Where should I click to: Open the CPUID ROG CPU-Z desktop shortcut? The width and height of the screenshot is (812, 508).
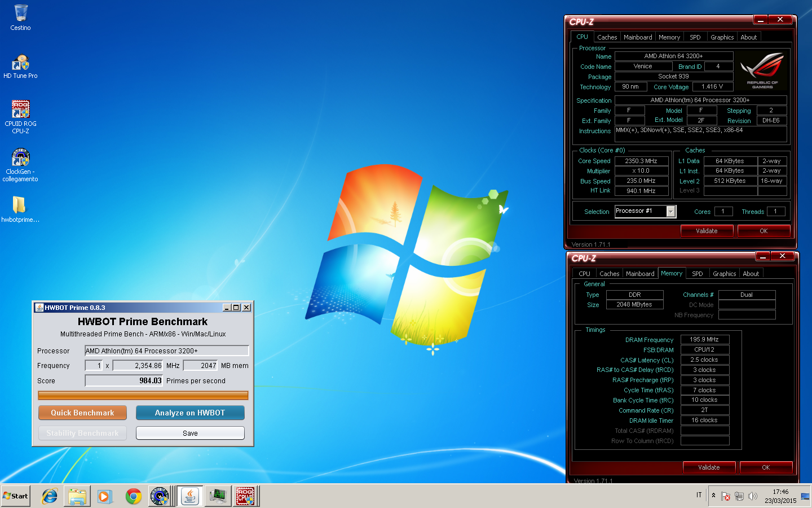click(x=21, y=117)
